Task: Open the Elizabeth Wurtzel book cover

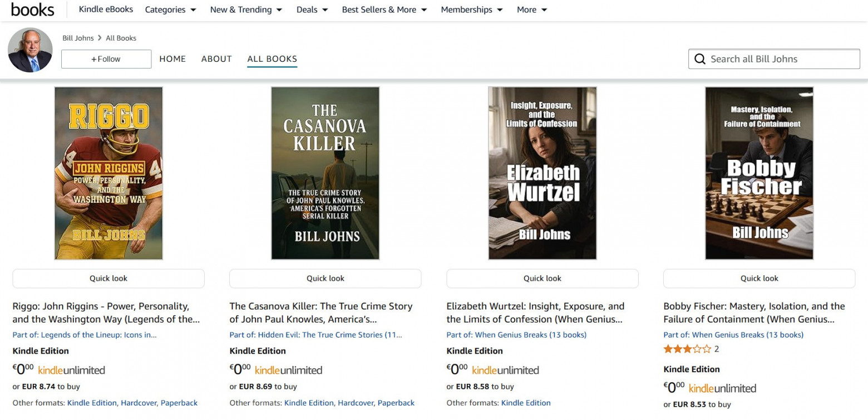Action: click(542, 173)
